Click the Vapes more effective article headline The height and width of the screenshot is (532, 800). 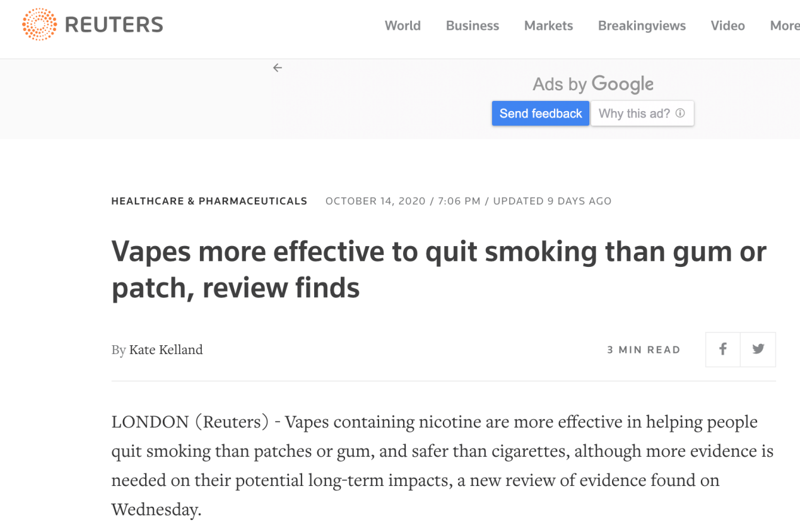pos(438,269)
